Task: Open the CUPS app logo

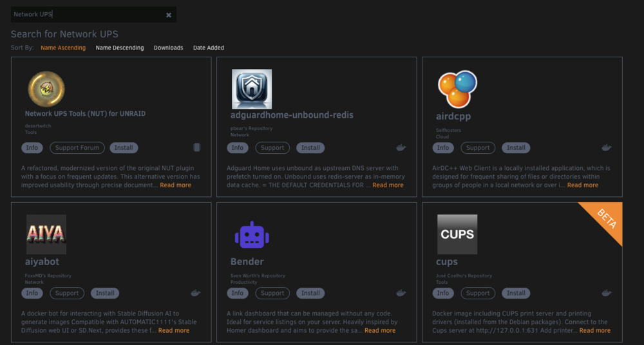Action: tap(457, 234)
